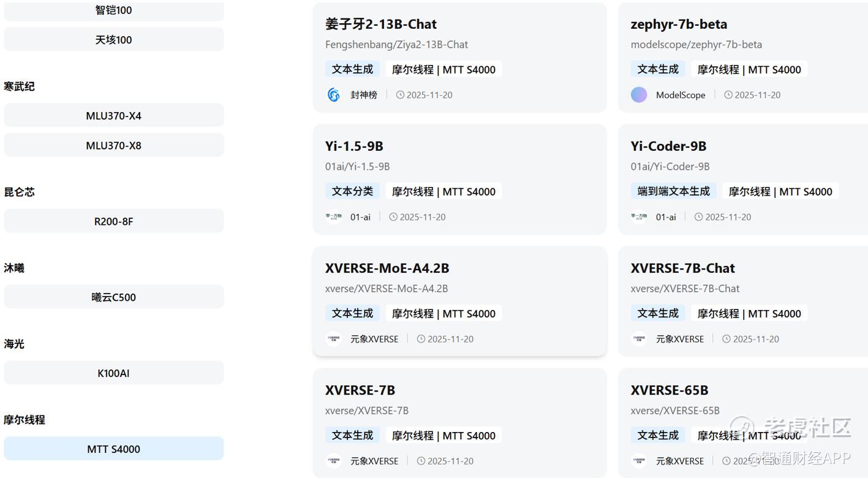
Task: Click the clock icon on Yi-1.5-9B card
Action: [393, 217]
